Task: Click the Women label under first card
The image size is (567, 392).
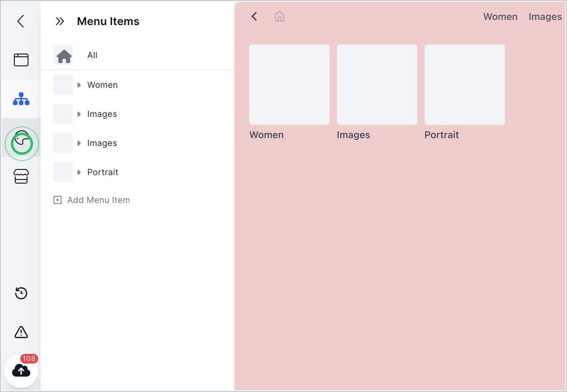Action: coord(267,135)
